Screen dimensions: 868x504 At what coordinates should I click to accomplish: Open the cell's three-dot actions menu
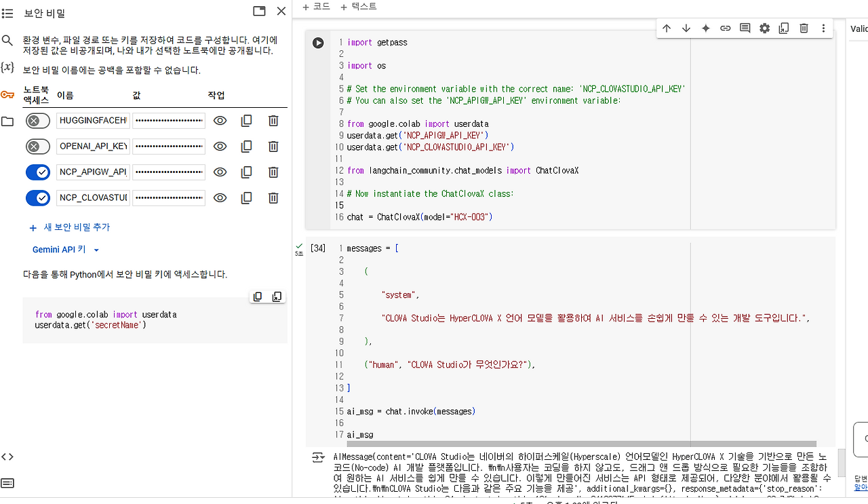[x=823, y=28]
